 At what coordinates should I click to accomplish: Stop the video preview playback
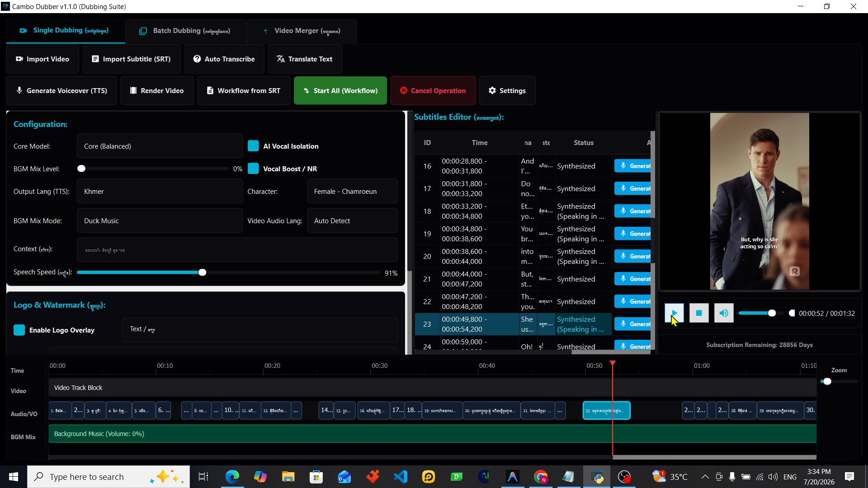699,313
